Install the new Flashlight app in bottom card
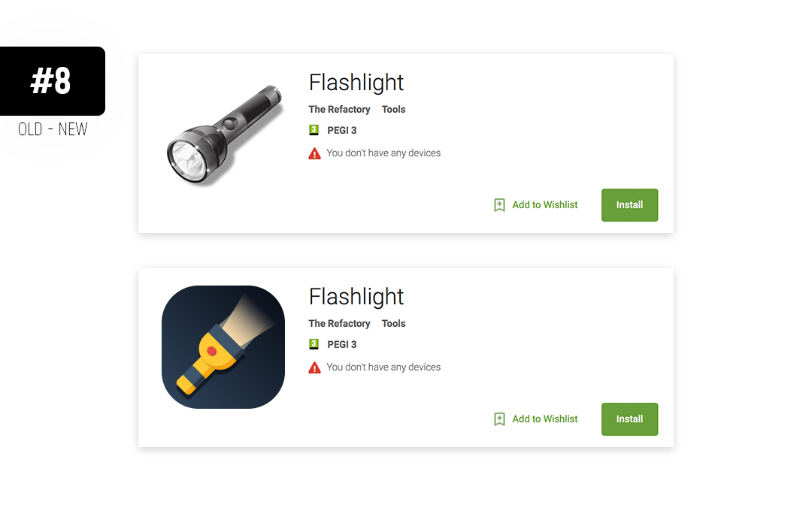Viewport: 812px width, 526px height. tap(630, 419)
